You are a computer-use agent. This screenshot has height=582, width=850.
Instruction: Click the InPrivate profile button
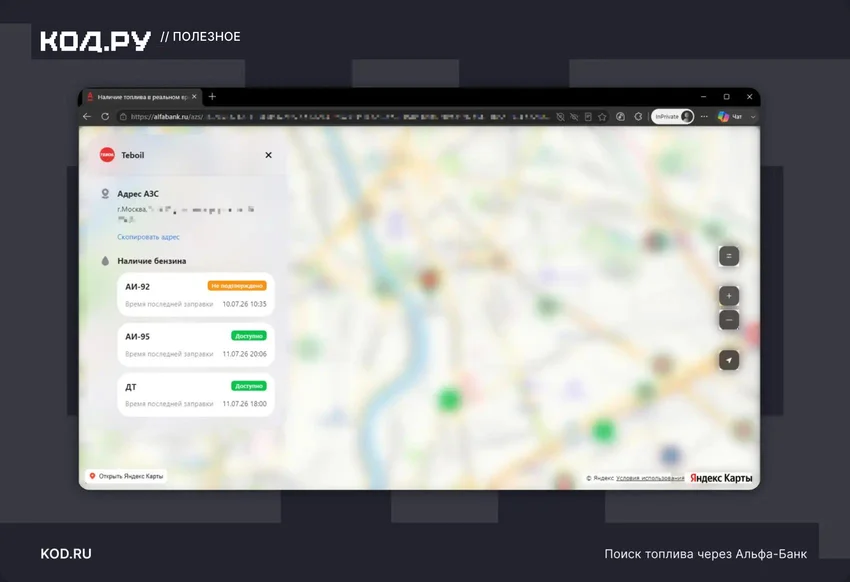(x=672, y=117)
